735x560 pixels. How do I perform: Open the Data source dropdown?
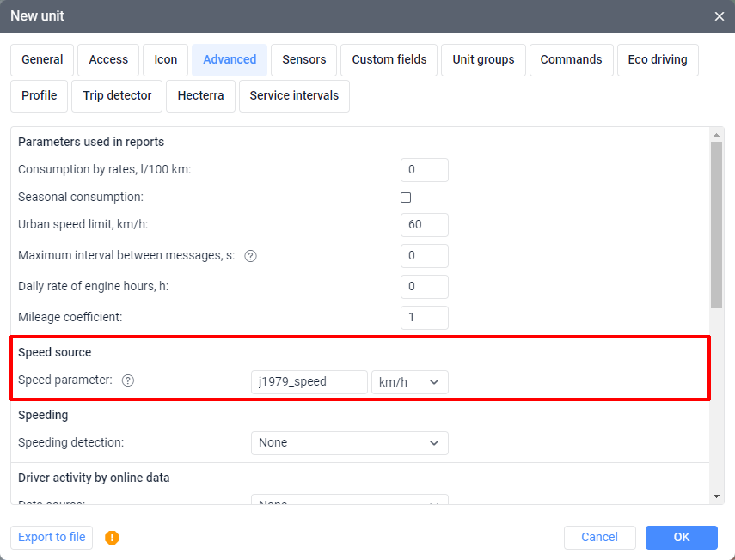click(x=349, y=501)
